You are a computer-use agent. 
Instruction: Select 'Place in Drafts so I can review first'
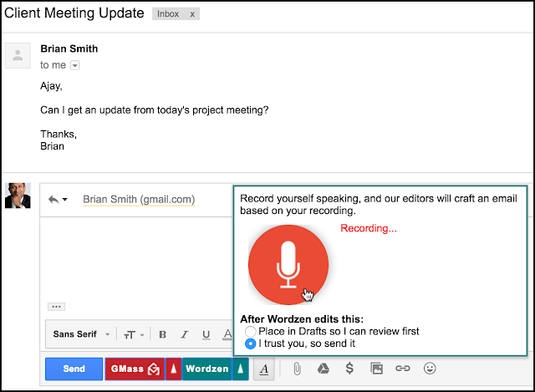[251, 331]
